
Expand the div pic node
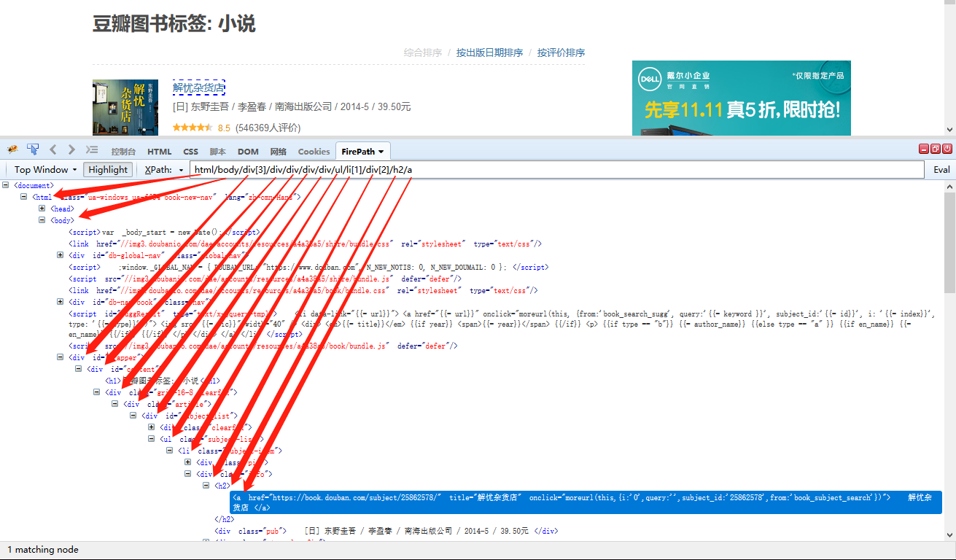pyautogui.click(x=188, y=462)
